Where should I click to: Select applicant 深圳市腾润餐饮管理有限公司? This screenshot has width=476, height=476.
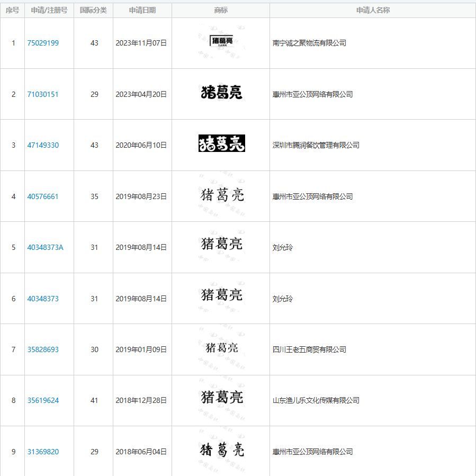(316, 145)
